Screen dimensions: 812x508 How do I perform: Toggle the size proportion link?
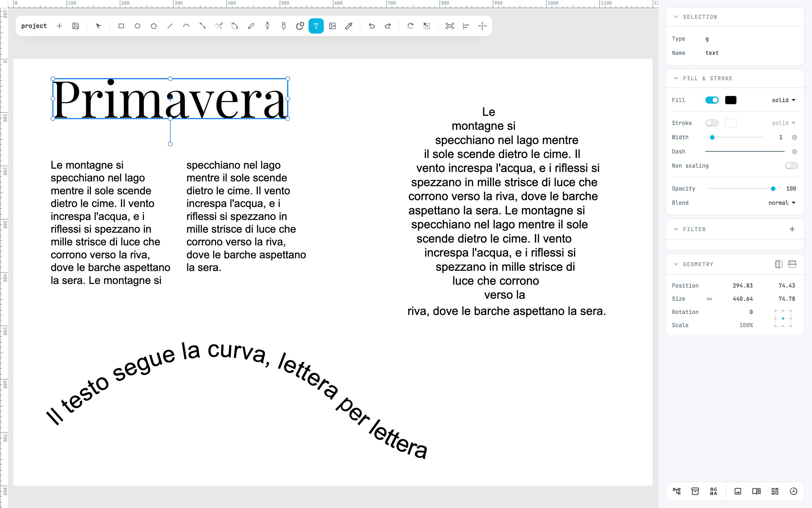pos(709,299)
